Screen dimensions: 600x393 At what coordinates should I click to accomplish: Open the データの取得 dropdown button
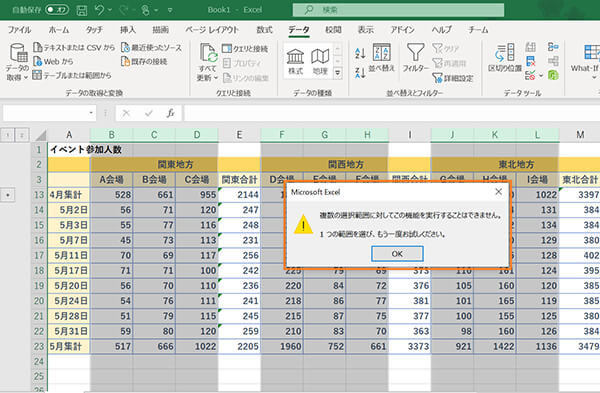(17, 62)
